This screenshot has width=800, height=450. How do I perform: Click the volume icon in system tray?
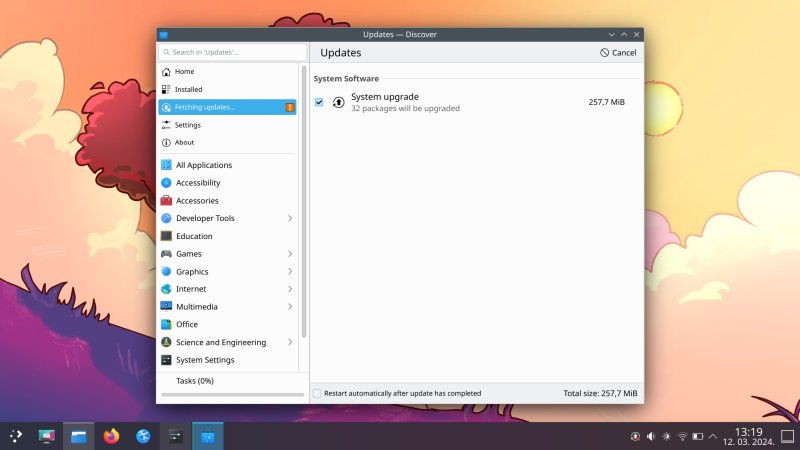[651, 437]
